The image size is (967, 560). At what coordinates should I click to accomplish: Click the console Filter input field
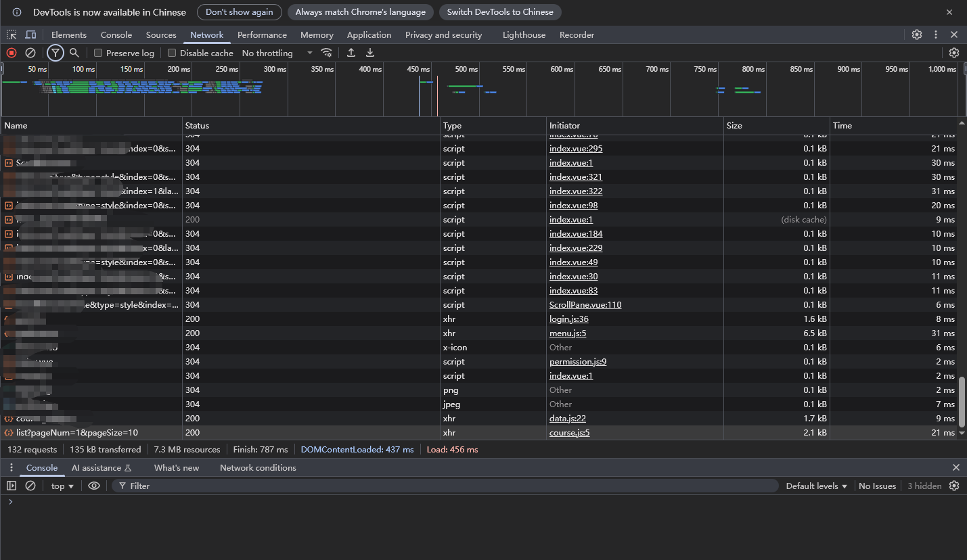(445, 486)
